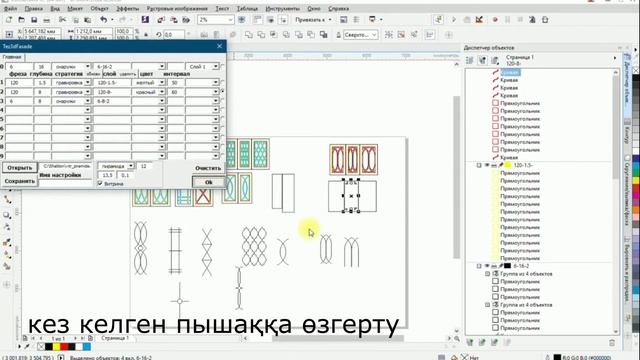Click the обмен button in header row
This screenshot has width=640, height=360.
tap(93, 74)
